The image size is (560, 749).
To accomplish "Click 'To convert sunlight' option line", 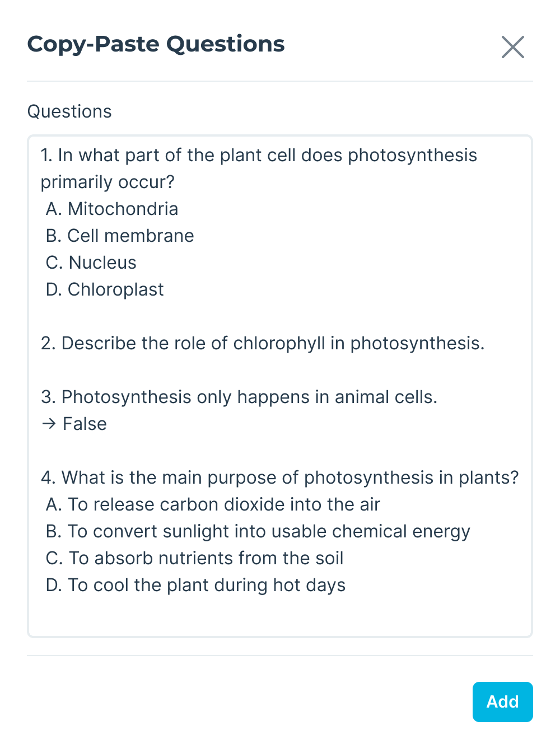I will 258,531.
